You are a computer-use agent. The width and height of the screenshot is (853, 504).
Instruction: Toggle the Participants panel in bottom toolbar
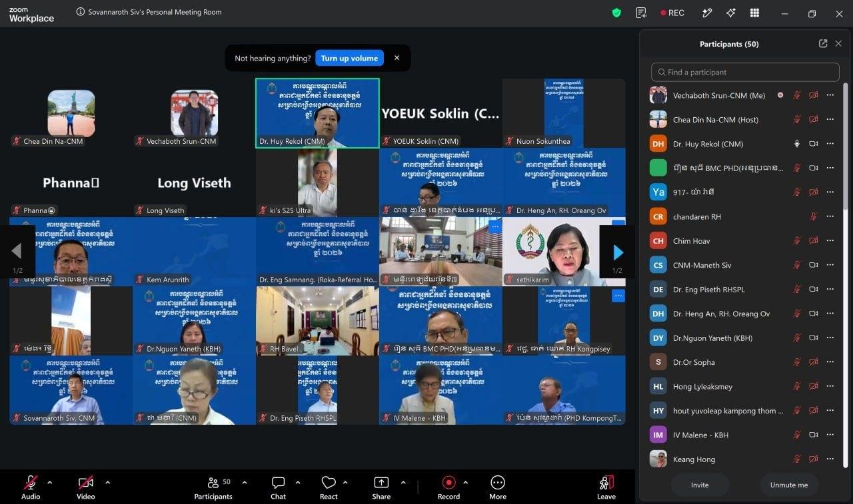(x=213, y=487)
